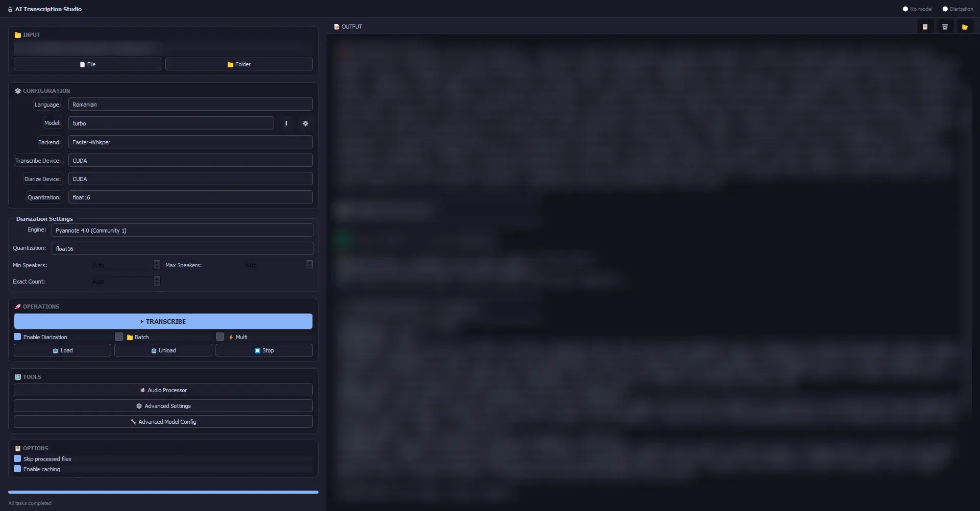Viewport: 980px width, 511px height.
Task: Increase Exact Count with the up arrow
Action: point(157,279)
